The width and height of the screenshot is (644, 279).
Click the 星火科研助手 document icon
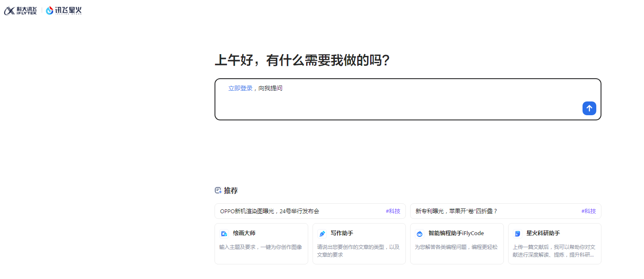point(517,233)
